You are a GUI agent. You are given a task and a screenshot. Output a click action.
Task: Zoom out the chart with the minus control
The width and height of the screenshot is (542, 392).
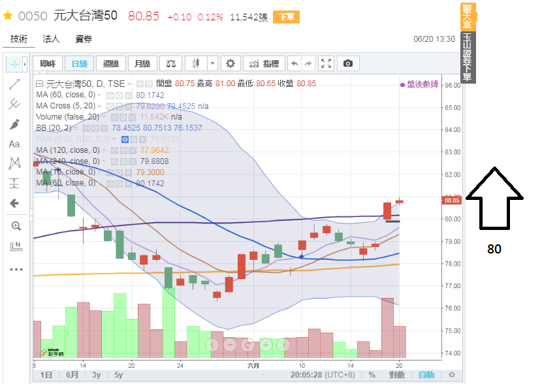pyautogui.click(x=230, y=344)
